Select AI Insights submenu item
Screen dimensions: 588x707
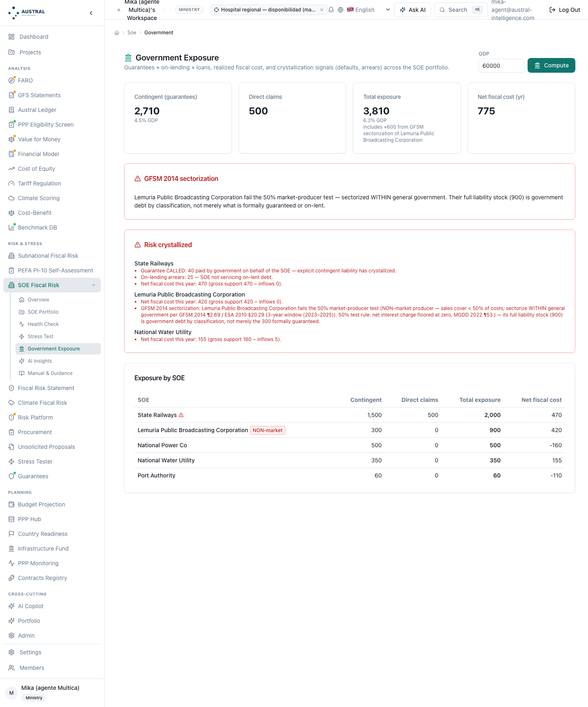coord(58,361)
